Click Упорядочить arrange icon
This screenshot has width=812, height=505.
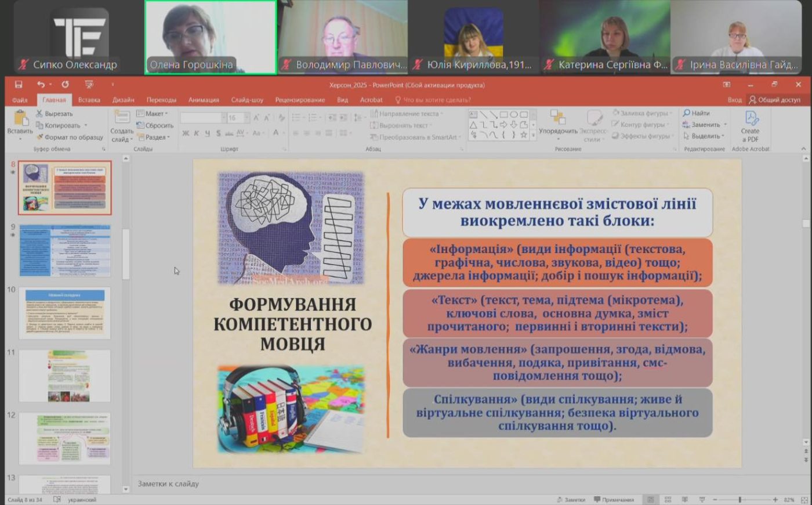coord(558,118)
